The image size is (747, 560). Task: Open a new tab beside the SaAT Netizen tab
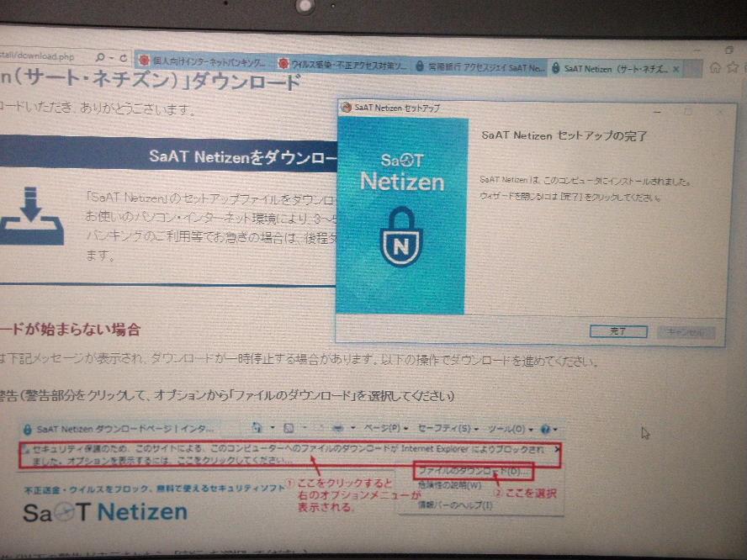click(x=694, y=69)
